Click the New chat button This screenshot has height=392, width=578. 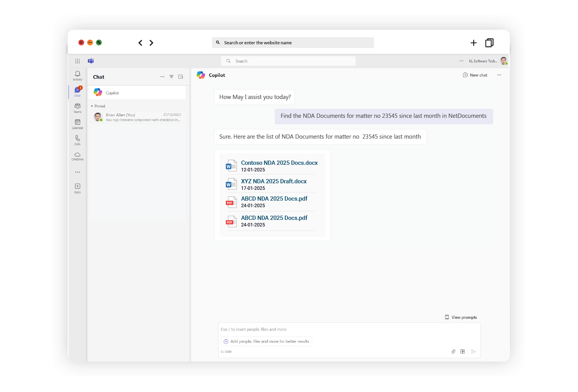[x=475, y=75]
